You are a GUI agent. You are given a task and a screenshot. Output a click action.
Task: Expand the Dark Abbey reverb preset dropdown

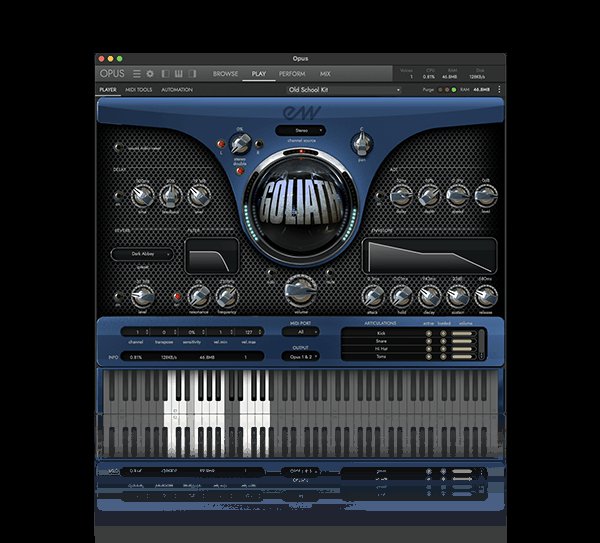pyautogui.click(x=150, y=254)
